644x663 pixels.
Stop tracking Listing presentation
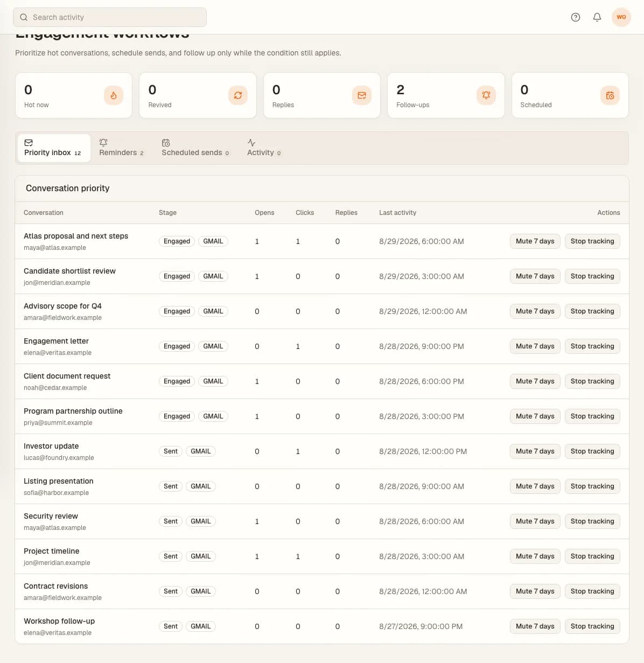click(592, 486)
